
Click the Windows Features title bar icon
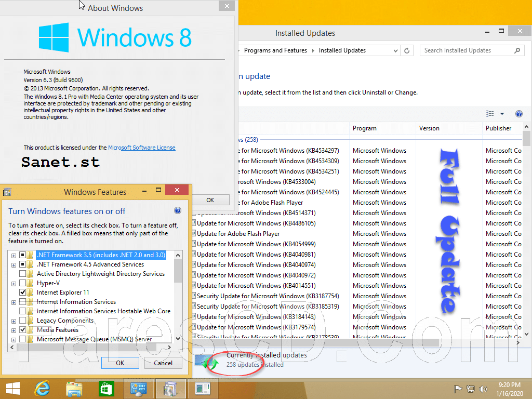click(7, 192)
